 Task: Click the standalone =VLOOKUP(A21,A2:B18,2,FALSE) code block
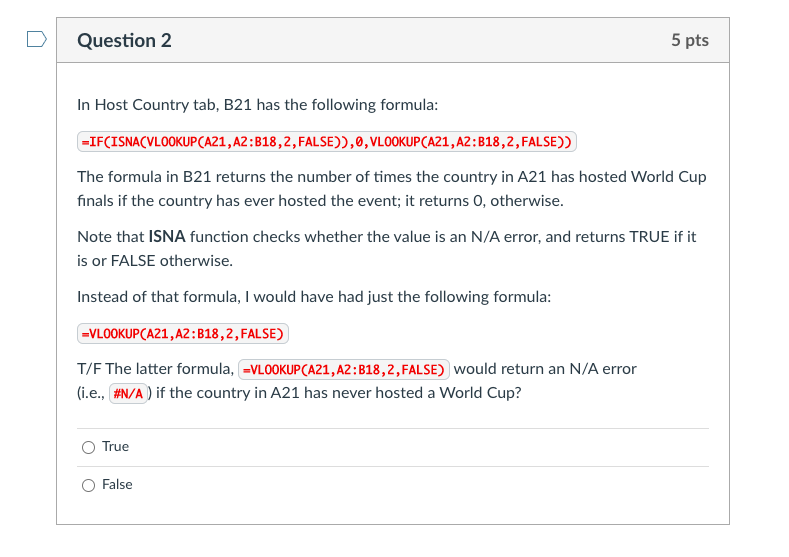pos(183,334)
